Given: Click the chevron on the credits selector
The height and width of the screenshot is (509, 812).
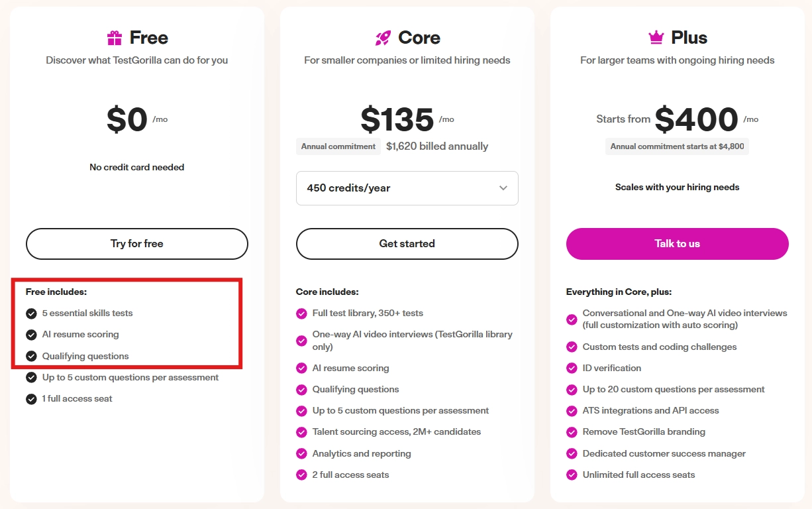Looking at the screenshot, I should (x=503, y=188).
